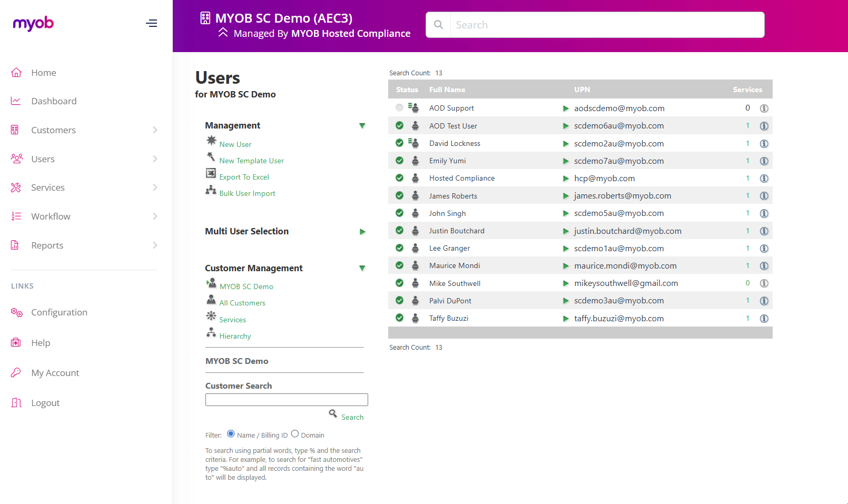Click the Export To Excel link

(x=244, y=177)
